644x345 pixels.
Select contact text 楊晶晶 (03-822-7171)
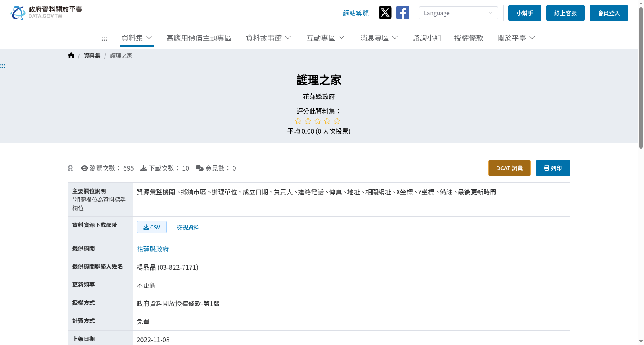(x=167, y=267)
